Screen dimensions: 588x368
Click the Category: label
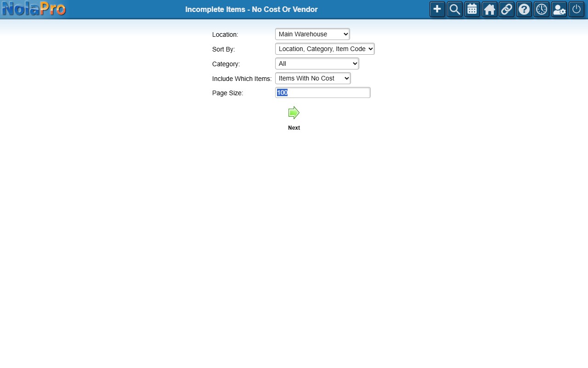click(x=226, y=64)
